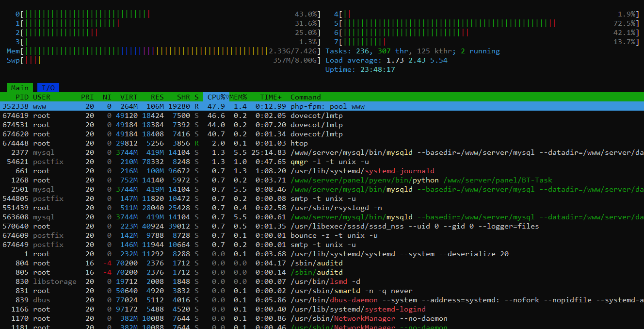Select the dbus-daemon process row

(358, 300)
